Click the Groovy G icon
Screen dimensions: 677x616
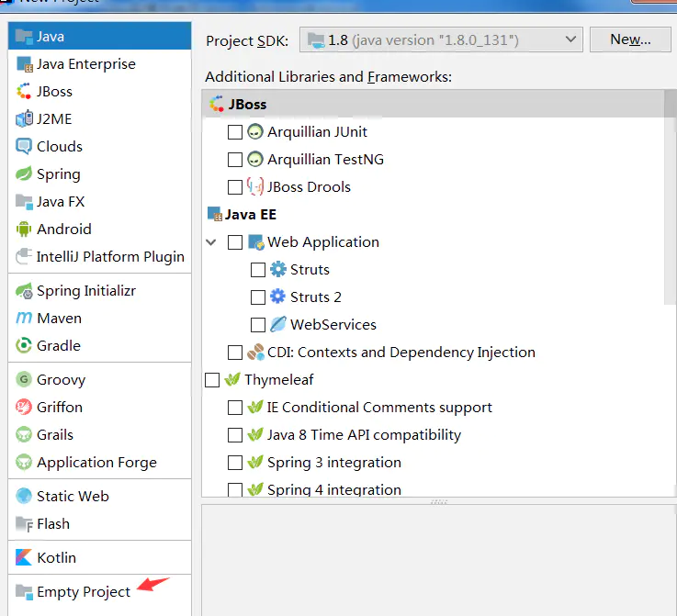[24, 380]
